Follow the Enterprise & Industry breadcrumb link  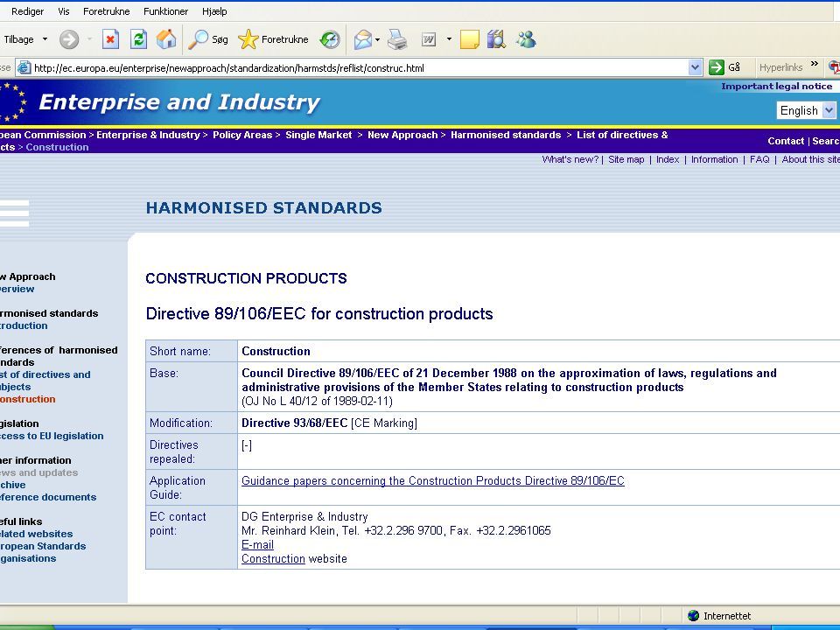pos(148,135)
